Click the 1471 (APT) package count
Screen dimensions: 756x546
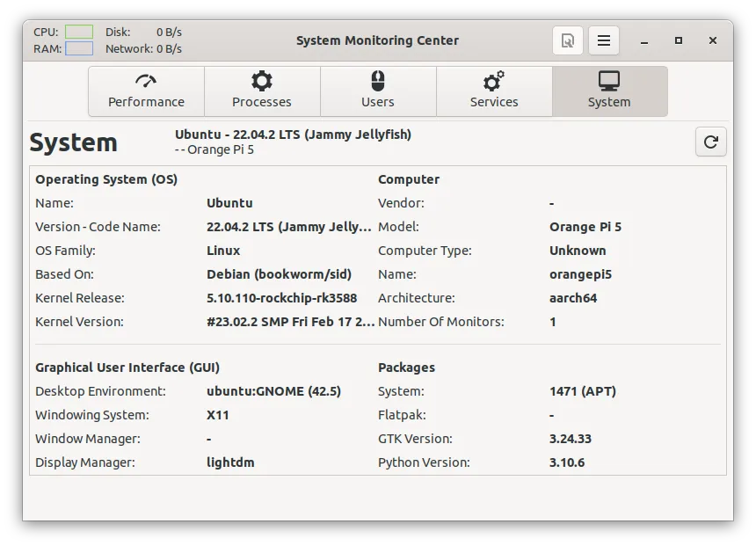[x=582, y=391]
